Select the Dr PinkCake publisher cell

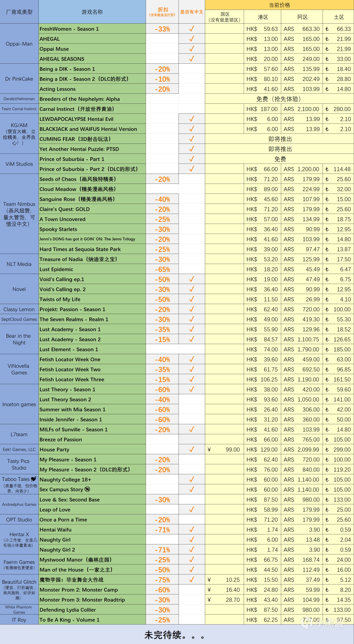tap(19, 79)
